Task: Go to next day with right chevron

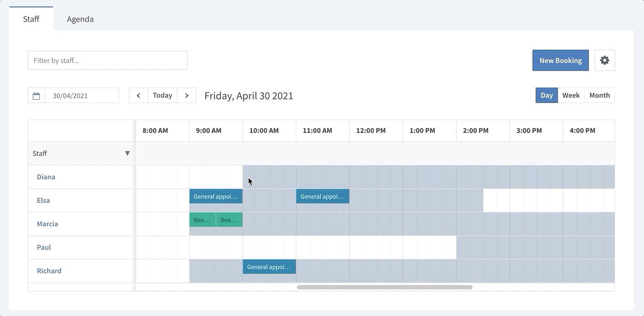Action: coord(186,96)
